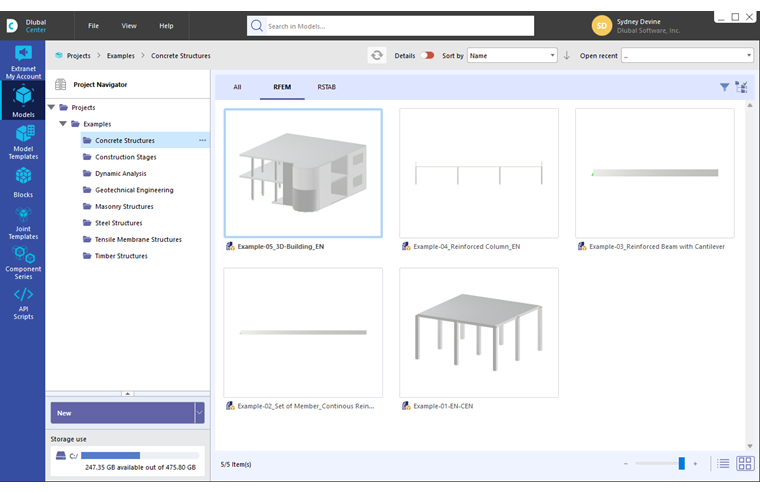Image resolution: width=760 pixels, height=493 pixels.
Task: Click the SD user avatar
Action: point(602,26)
